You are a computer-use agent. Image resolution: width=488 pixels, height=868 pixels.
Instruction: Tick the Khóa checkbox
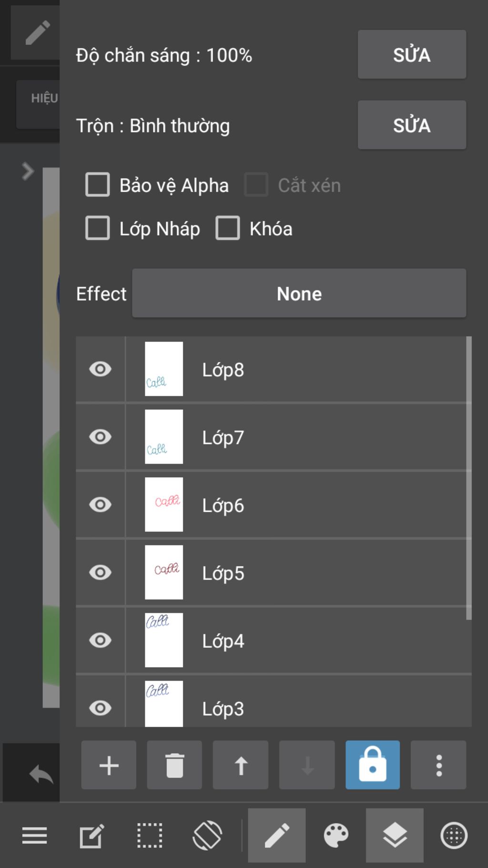pos(228,228)
